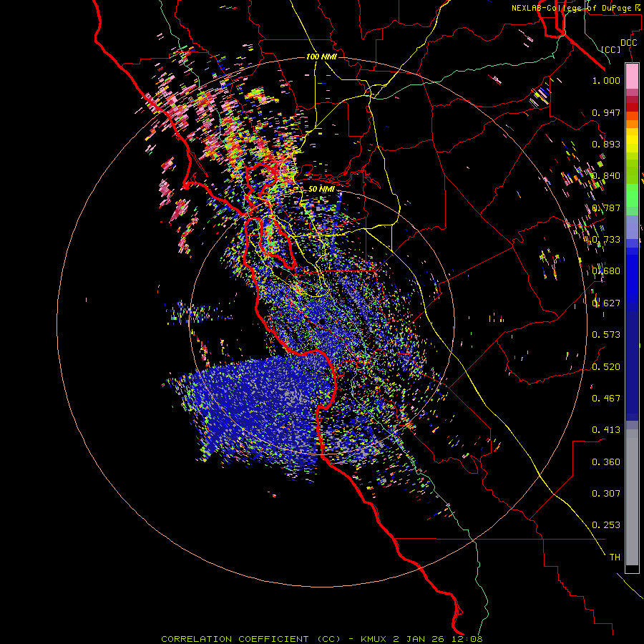Image resolution: width=644 pixels, height=644 pixels.
Task: Click the 0.360 value on the CC scale
Action: pyautogui.click(x=606, y=462)
